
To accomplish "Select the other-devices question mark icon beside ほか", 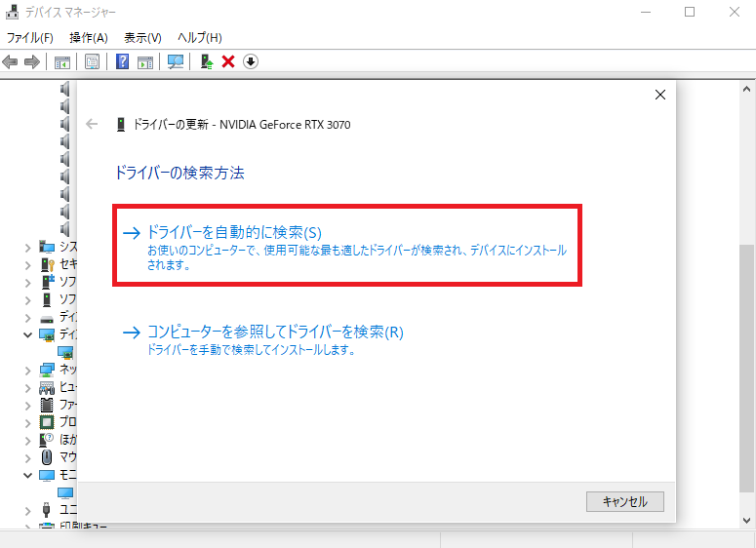I will coord(47,440).
